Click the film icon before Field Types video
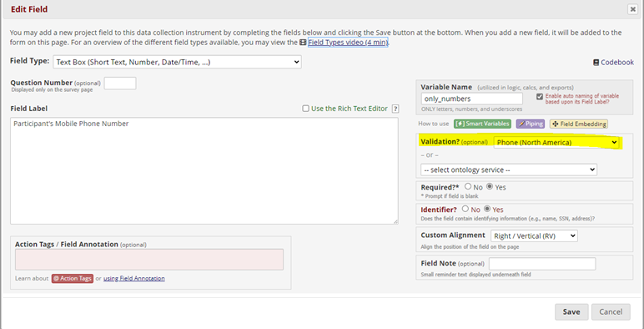The width and height of the screenshot is (644, 329). [x=303, y=43]
